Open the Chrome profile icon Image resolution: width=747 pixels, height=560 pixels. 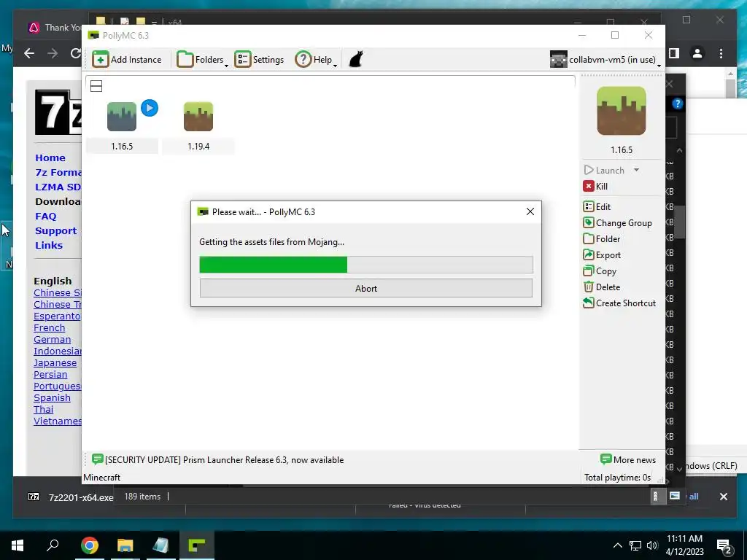(x=697, y=53)
